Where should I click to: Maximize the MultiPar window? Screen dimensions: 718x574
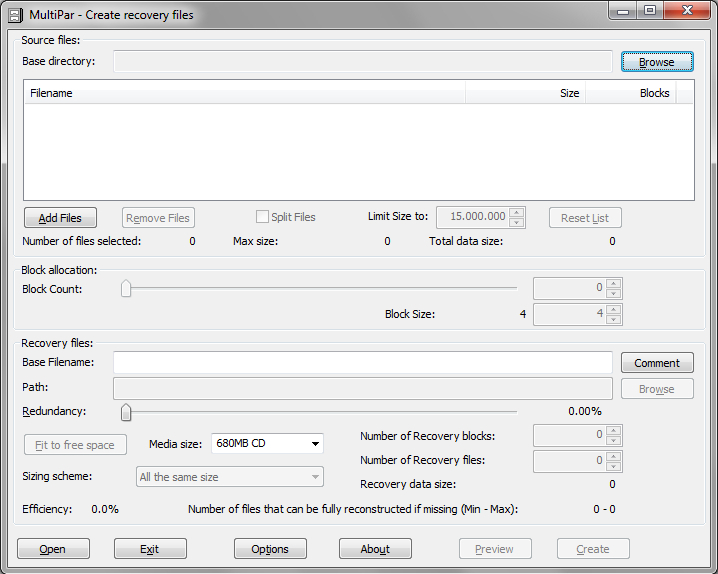(650, 11)
